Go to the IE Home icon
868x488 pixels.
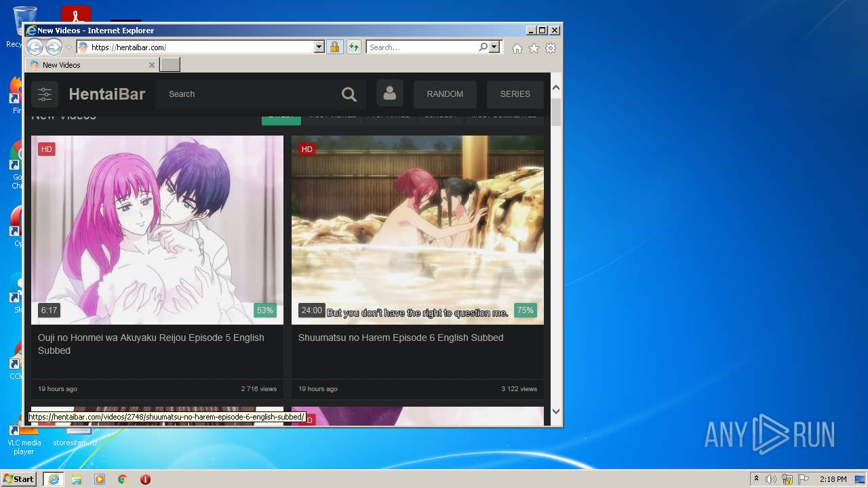point(517,48)
